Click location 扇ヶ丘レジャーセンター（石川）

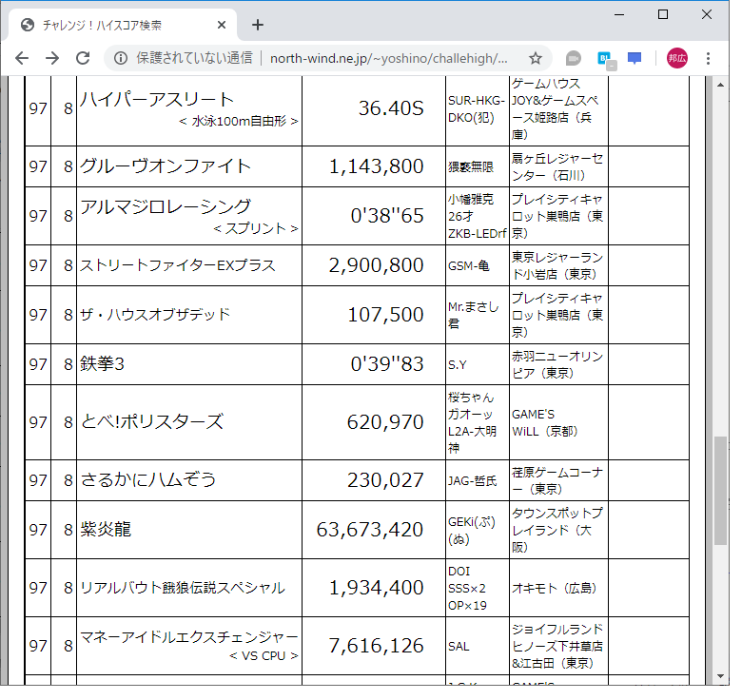[557, 167]
